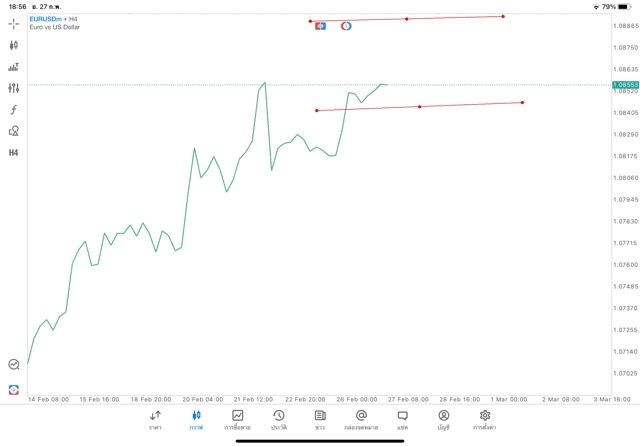Open the การตั้งค่า (Settings) tab
This screenshot has height=447, width=640.
coord(485,419)
